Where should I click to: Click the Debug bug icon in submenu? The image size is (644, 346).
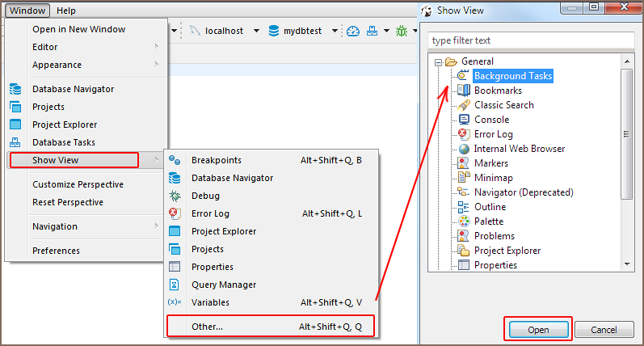tap(175, 196)
